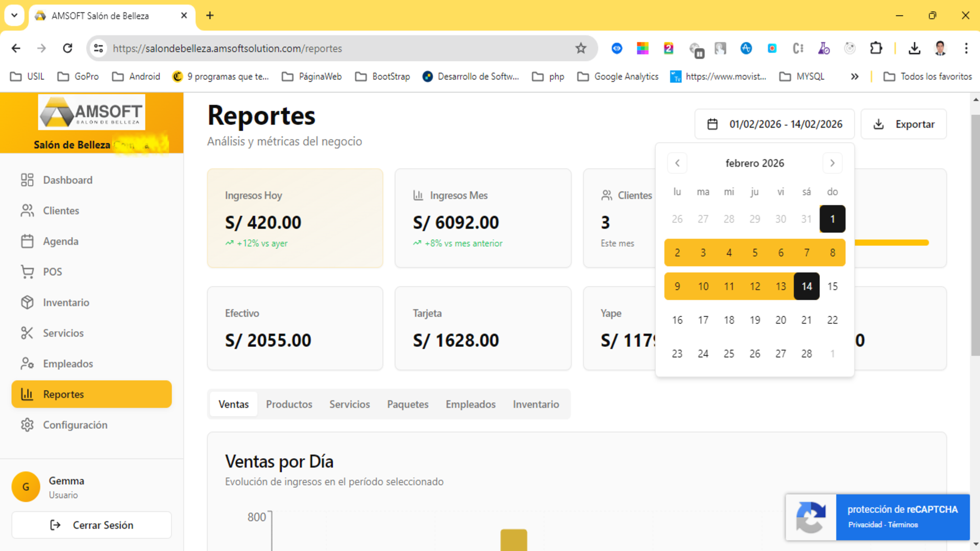Open browser downloads from the toolbar icon
Viewport: 980px width, 551px height.
(914, 48)
